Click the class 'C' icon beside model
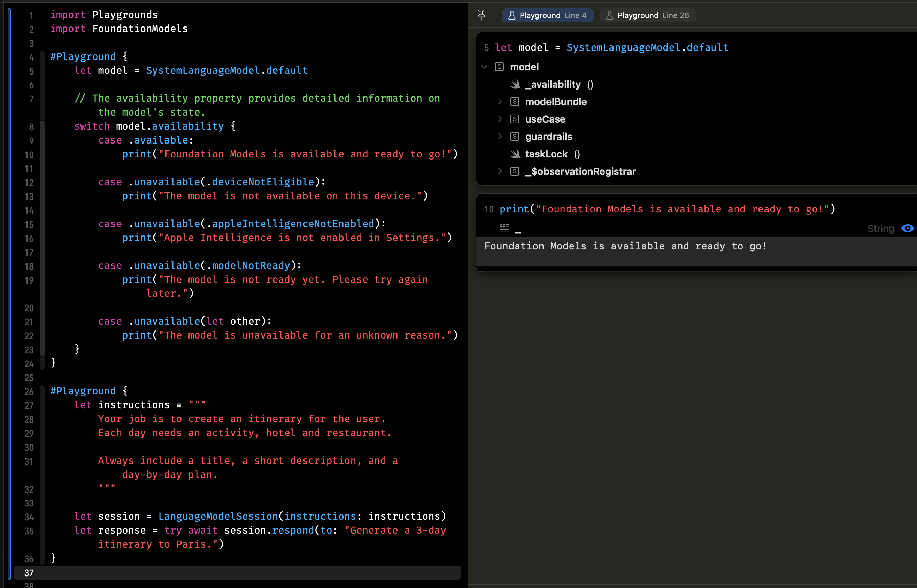The height and width of the screenshot is (588, 917). coord(499,67)
